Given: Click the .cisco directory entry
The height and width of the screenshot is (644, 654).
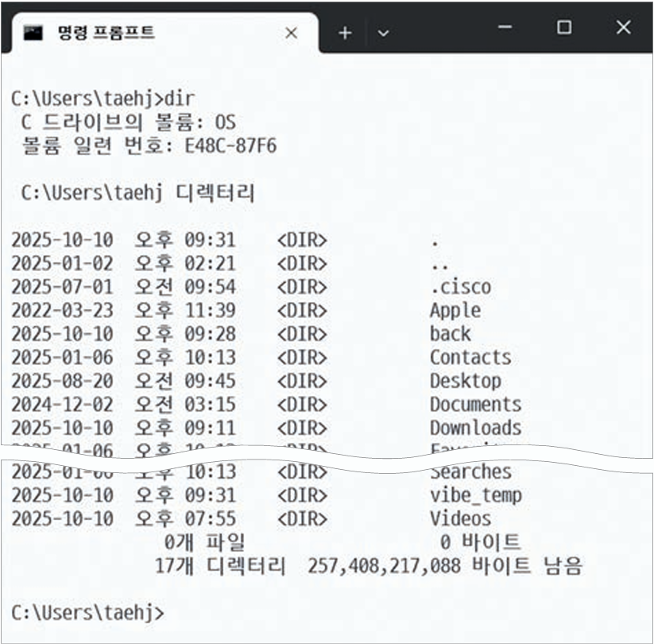Looking at the screenshot, I should coord(460,287).
